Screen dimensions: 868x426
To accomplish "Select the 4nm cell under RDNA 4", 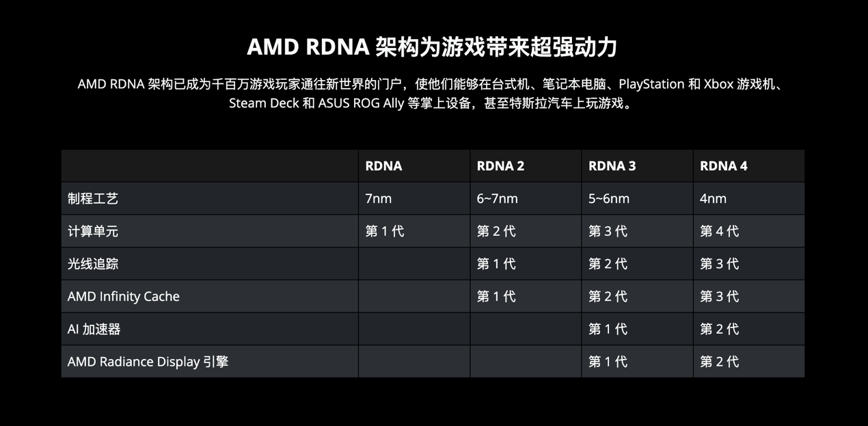I will (714, 198).
